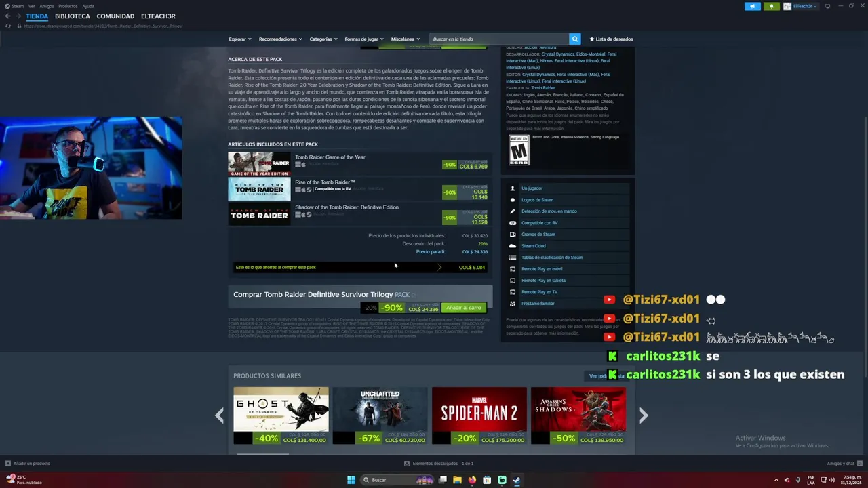Open the Logros de Steam link
Screen dimensions: 868x488
[x=537, y=200]
